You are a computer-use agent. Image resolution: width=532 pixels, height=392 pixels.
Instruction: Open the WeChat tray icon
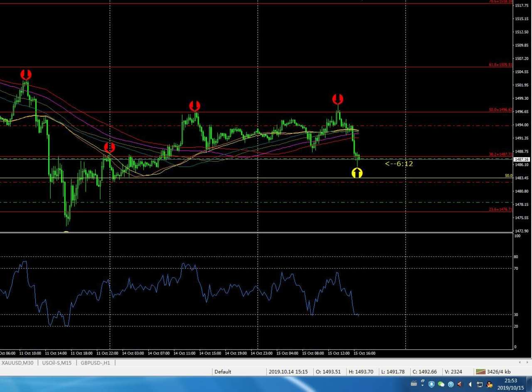pos(441,384)
